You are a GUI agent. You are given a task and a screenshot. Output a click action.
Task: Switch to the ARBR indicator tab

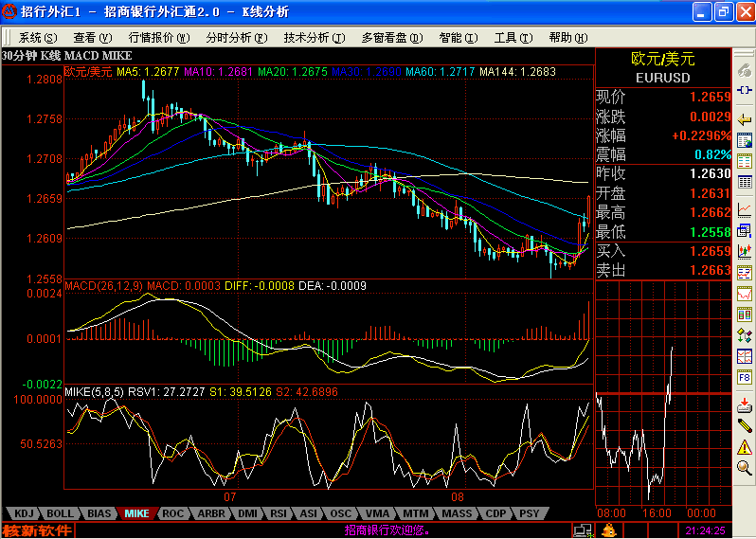[x=211, y=513]
